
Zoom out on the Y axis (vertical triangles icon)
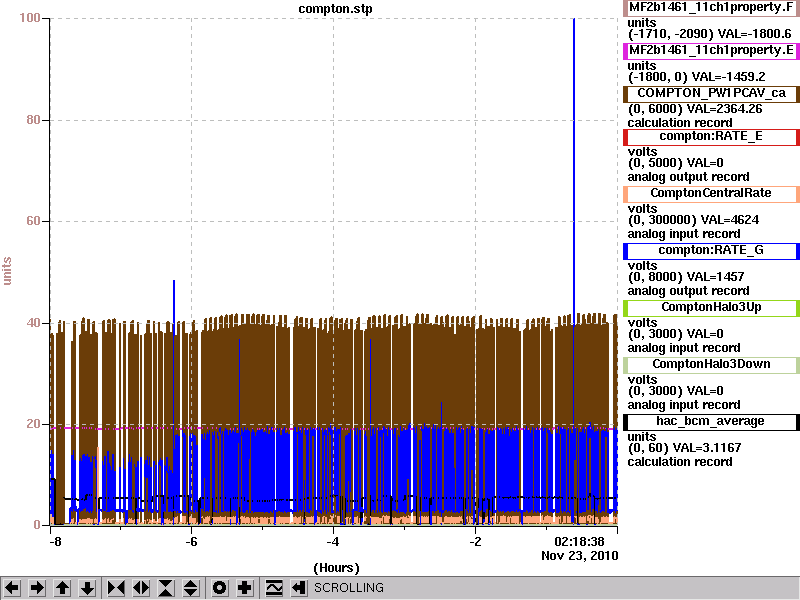pos(191,588)
